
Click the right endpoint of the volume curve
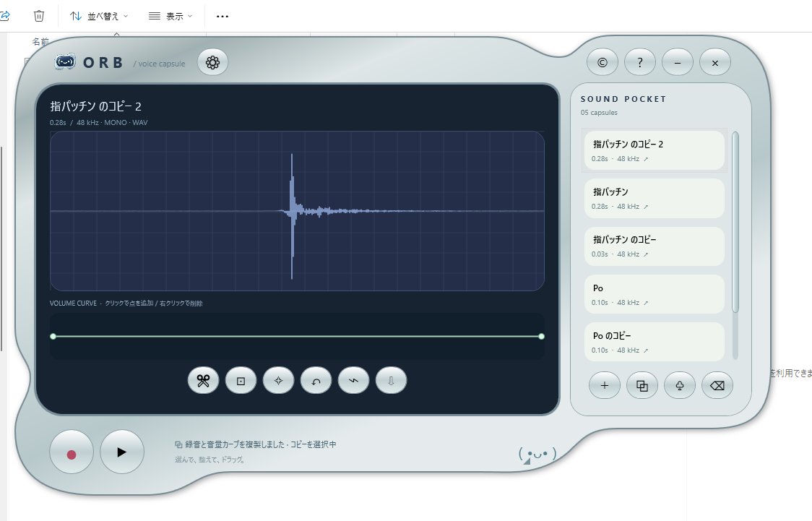(541, 337)
